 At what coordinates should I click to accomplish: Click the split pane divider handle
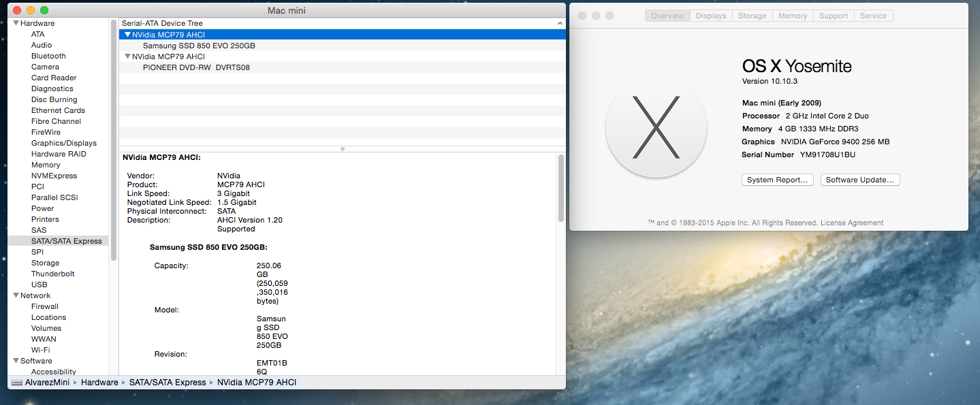[x=342, y=148]
